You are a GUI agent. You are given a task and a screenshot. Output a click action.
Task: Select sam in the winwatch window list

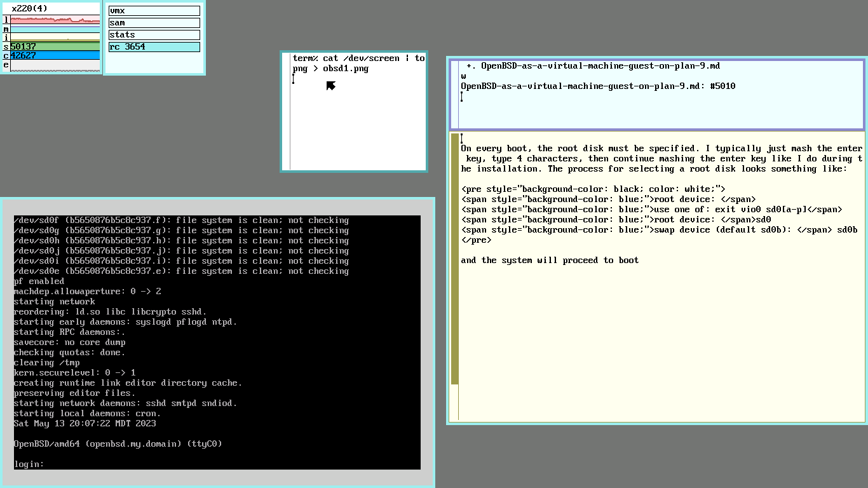[x=154, y=23]
